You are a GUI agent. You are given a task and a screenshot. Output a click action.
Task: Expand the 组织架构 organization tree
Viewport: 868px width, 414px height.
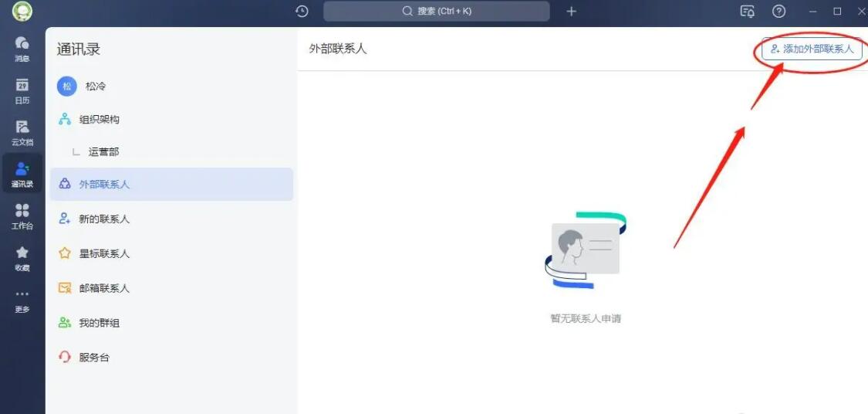[99, 119]
